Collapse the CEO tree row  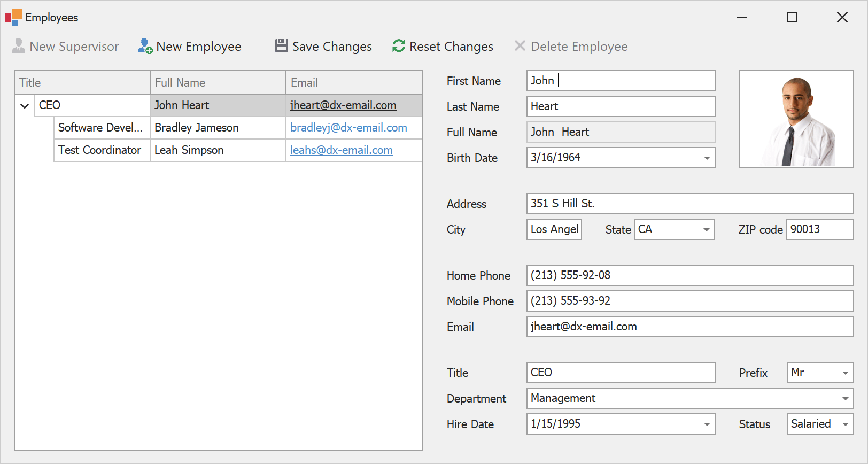(x=25, y=105)
